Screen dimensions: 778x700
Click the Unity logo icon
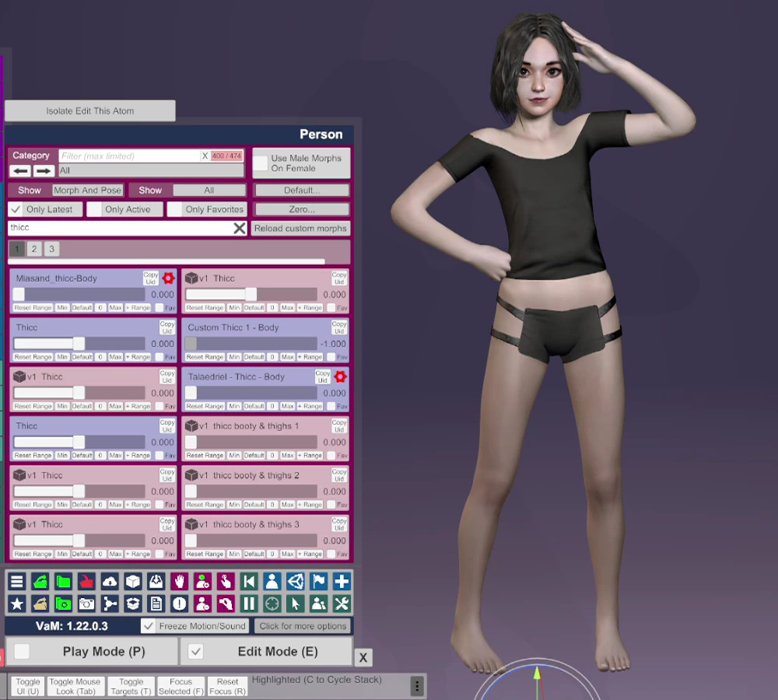point(295,581)
